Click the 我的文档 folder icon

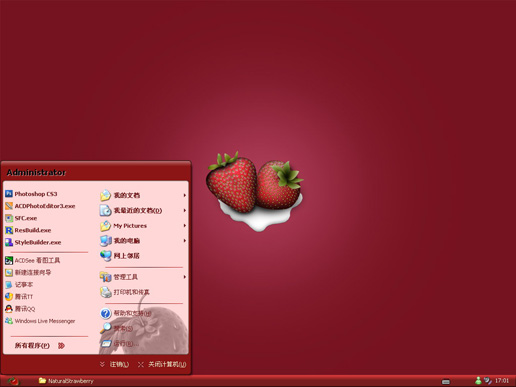tap(105, 195)
